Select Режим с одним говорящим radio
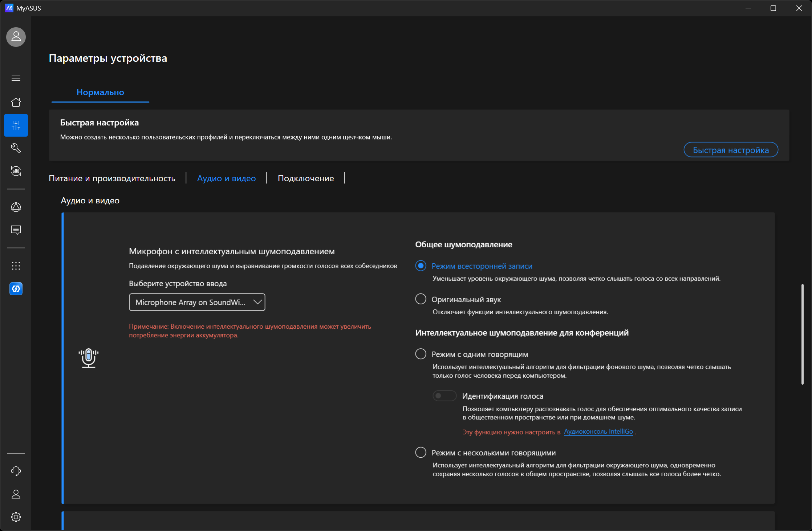Image resolution: width=812 pixels, height=531 pixels. [421, 354]
